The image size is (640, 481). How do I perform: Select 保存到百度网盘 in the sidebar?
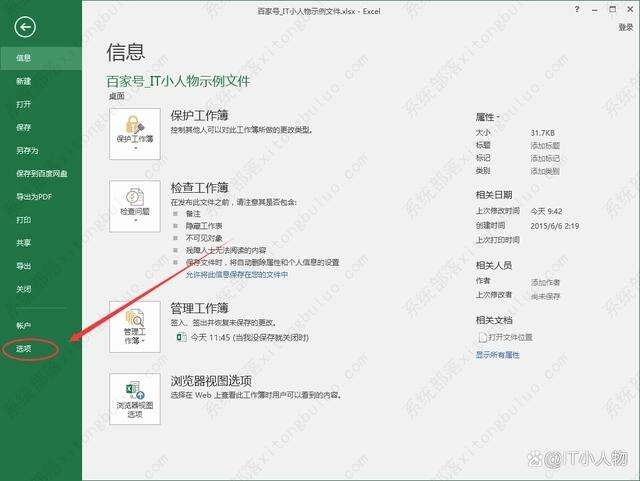[41, 174]
